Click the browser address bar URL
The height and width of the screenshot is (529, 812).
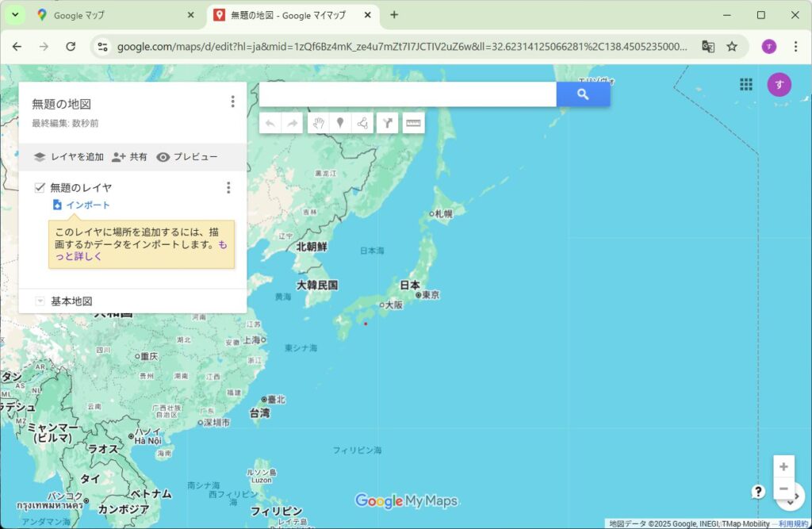pyautogui.click(x=402, y=47)
